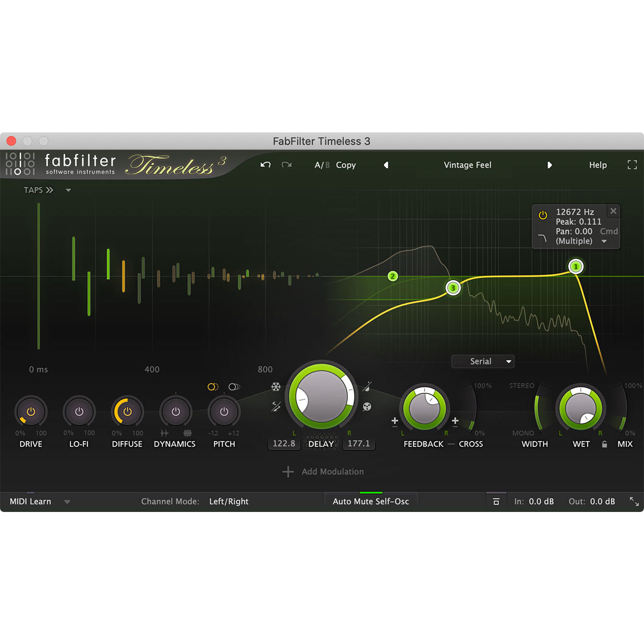The image size is (644, 644).
Task: Click the undo arrow in the toolbar
Action: coord(265,165)
